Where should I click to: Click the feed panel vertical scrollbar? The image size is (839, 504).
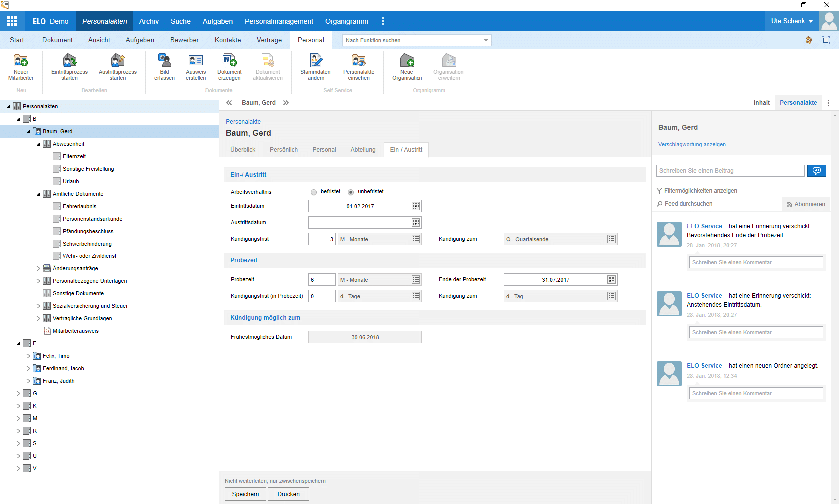tap(835, 307)
